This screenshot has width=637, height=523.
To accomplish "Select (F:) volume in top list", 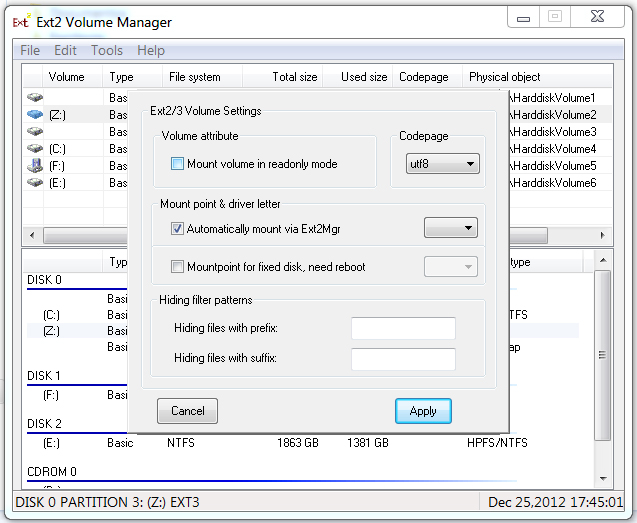I will pyautogui.click(x=57, y=166).
